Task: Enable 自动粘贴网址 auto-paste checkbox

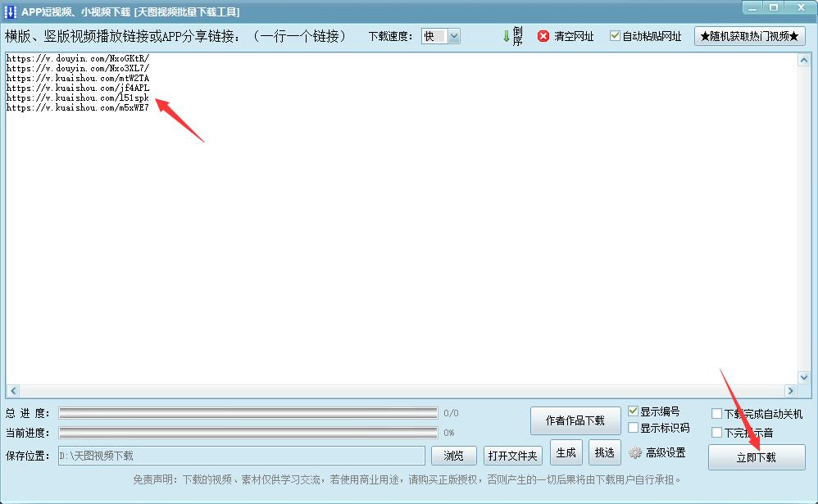Action: tap(614, 36)
